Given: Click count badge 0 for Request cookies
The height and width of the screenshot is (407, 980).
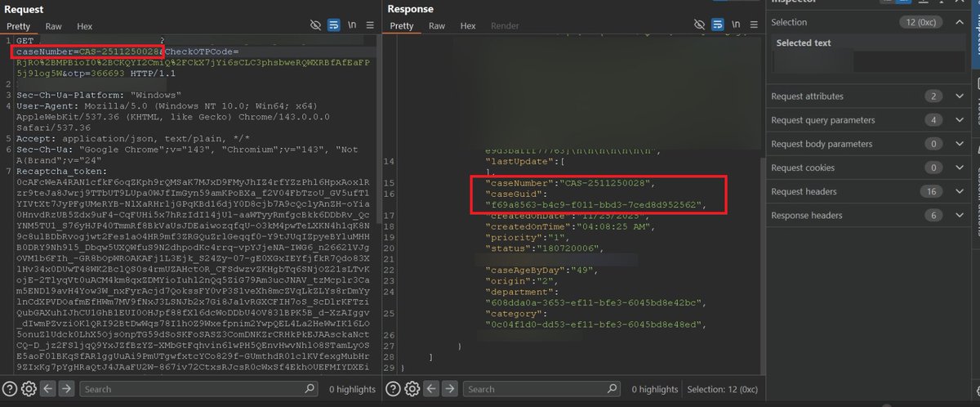Looking at the screenshot, I should pos(934,168).
